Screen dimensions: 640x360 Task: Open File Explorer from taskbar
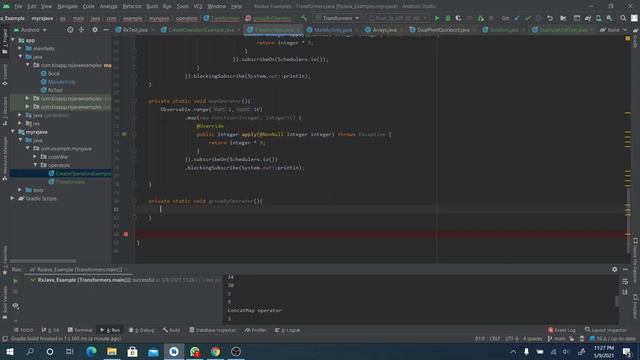pos(112,351)
